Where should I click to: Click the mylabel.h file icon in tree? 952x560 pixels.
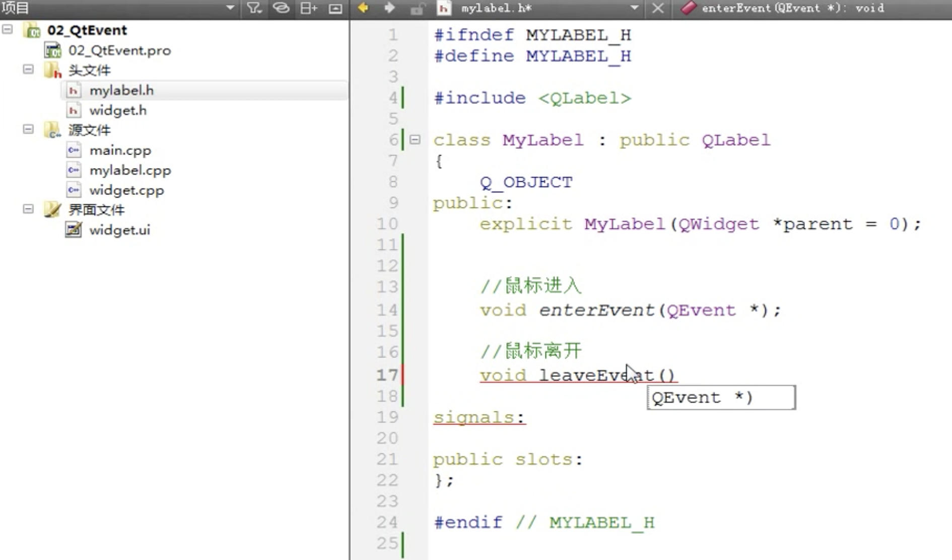[x=73, y=90]
